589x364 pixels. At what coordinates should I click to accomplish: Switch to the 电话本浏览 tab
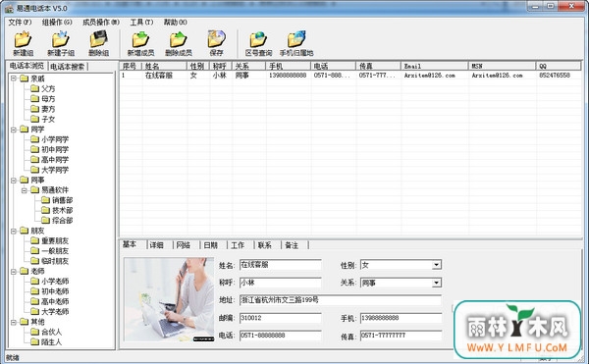[x=27, y=66]
